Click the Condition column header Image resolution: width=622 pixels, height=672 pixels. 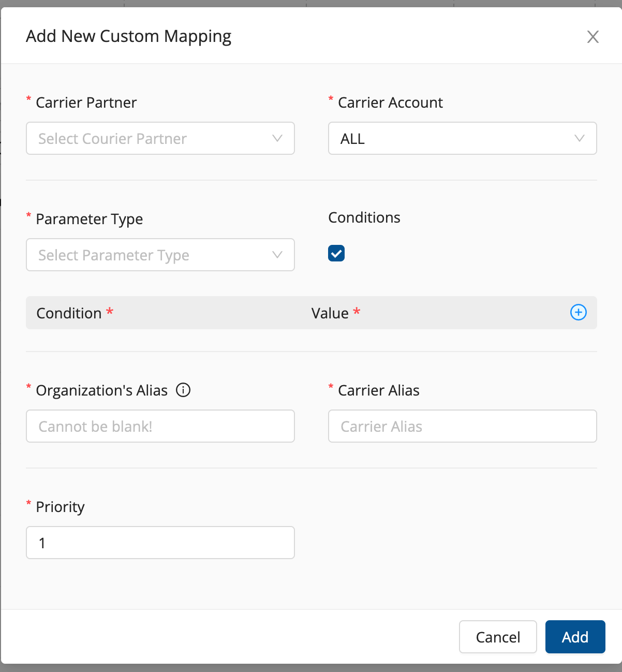[69, 313]
